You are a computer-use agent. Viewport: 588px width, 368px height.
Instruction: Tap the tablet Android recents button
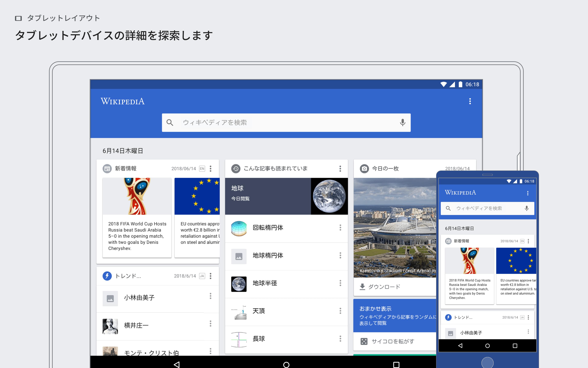[x=396, y=365]
